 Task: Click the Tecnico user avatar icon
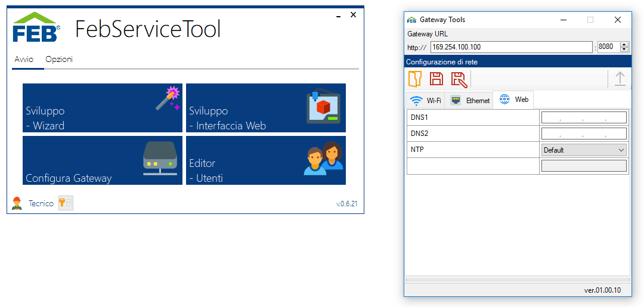coord(17,203)
